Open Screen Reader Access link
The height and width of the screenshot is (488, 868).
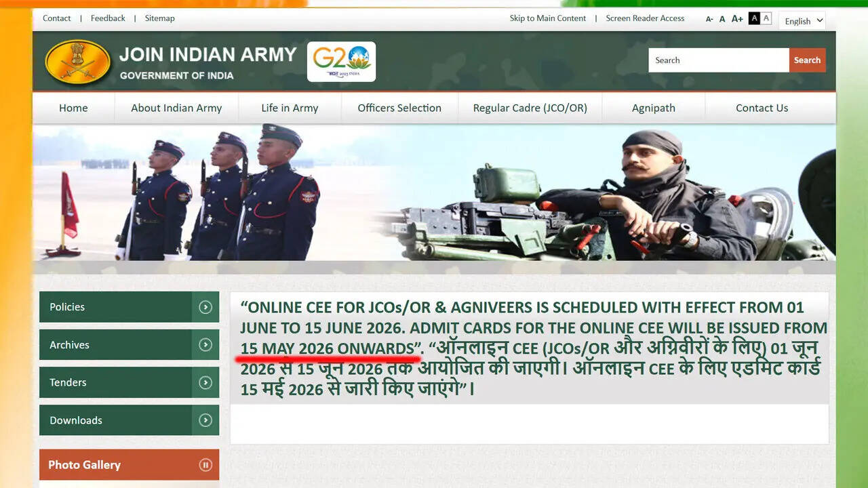645,18
